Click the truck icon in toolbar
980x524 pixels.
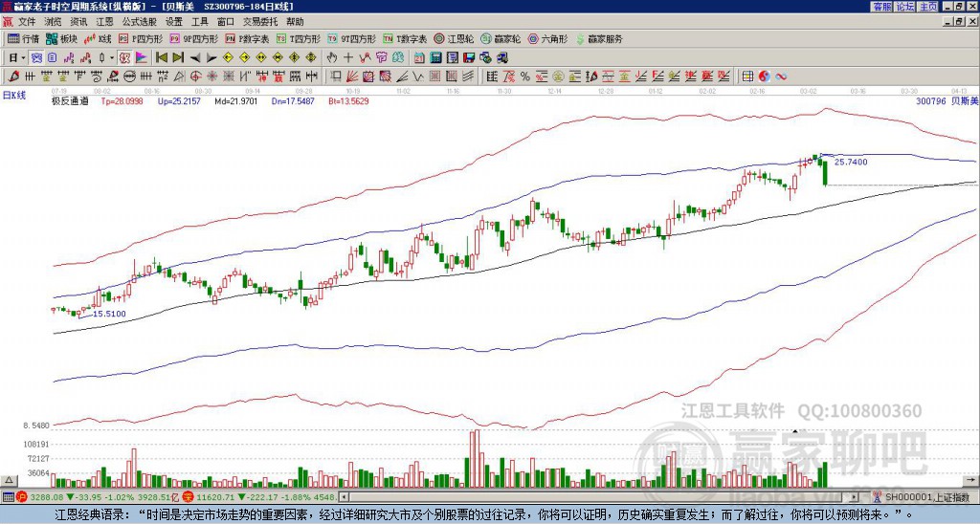tap(502, 58)
